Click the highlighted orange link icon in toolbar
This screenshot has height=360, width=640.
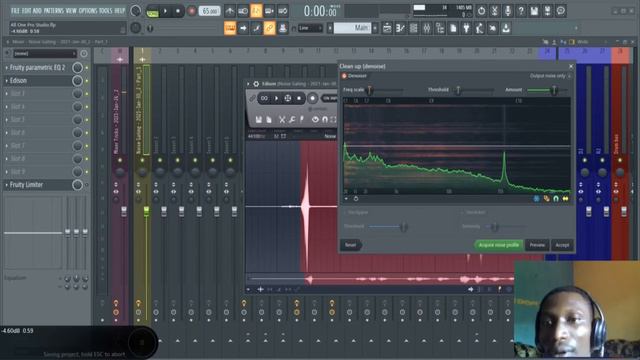pyautogui.click(x=269, y=28)
